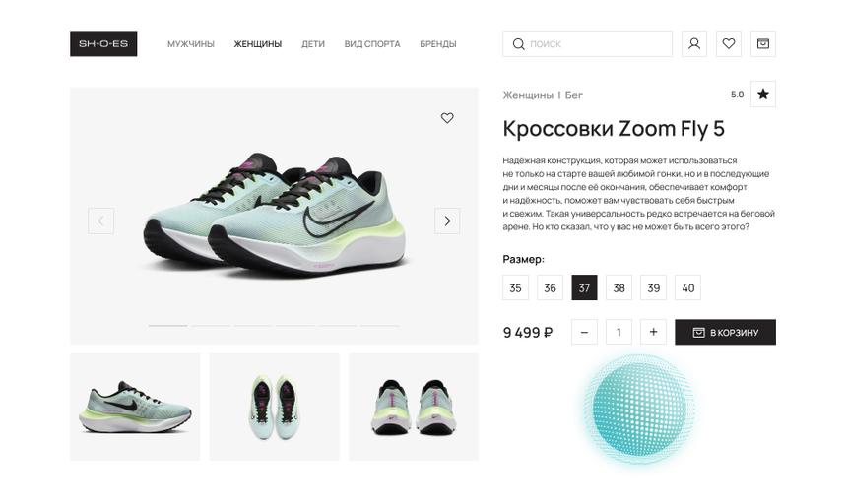Select the second carousel indicator bar
The width and height of the screenshot is (847, 504).
point(211,326)
